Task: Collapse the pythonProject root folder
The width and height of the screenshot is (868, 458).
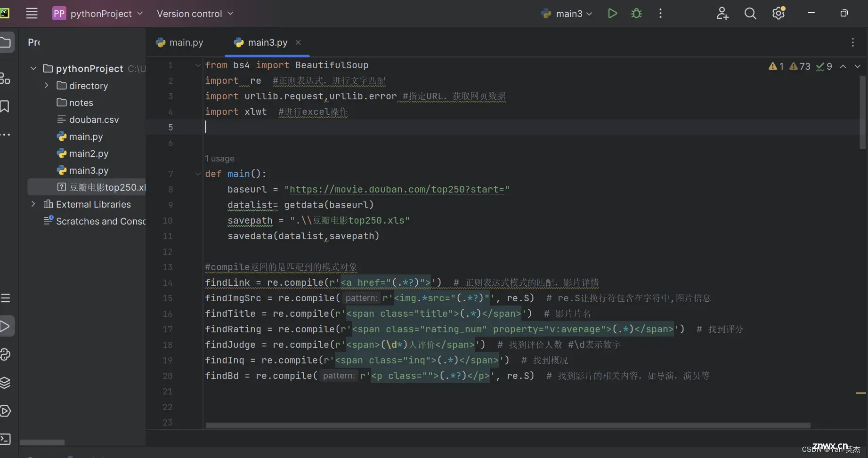Action: point(33,68)
